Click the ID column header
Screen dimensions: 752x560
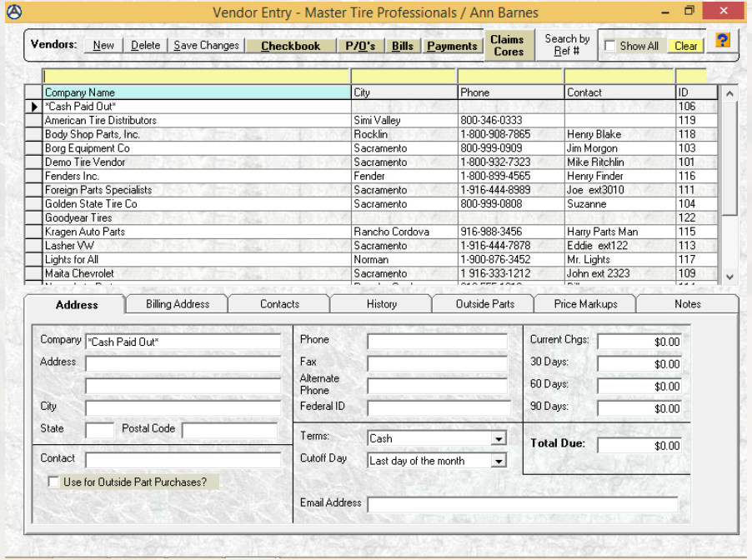[x=696, y=92]
